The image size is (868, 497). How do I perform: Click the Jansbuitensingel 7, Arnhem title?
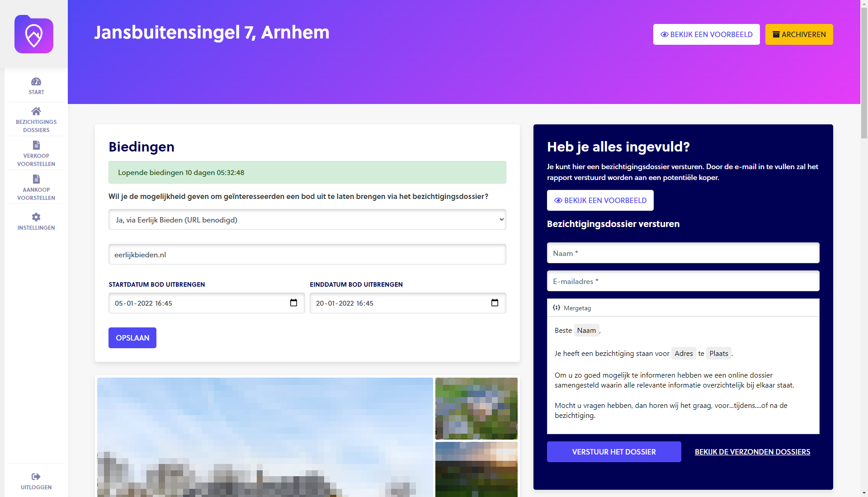[212, 32]
